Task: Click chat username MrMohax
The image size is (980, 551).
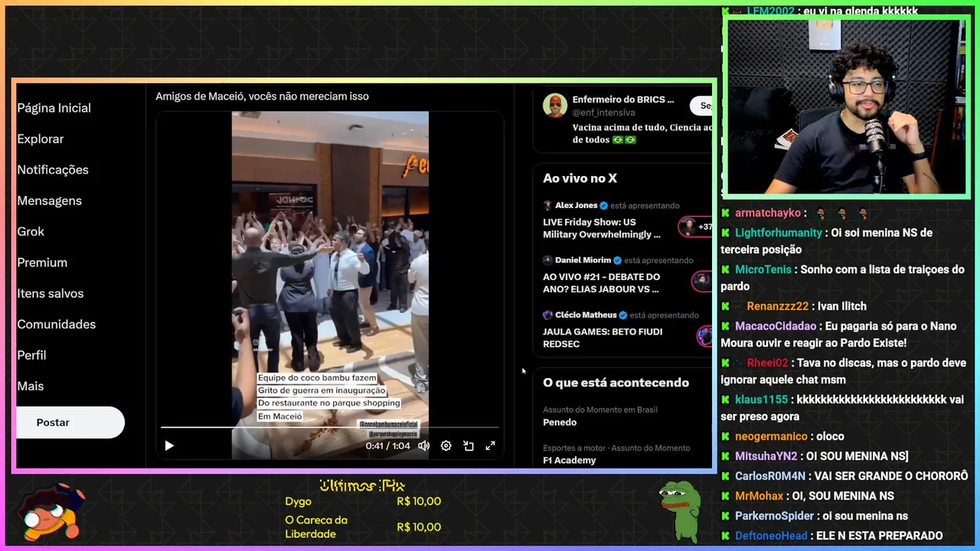Action: pyautogui.click(x=761, y=496)
